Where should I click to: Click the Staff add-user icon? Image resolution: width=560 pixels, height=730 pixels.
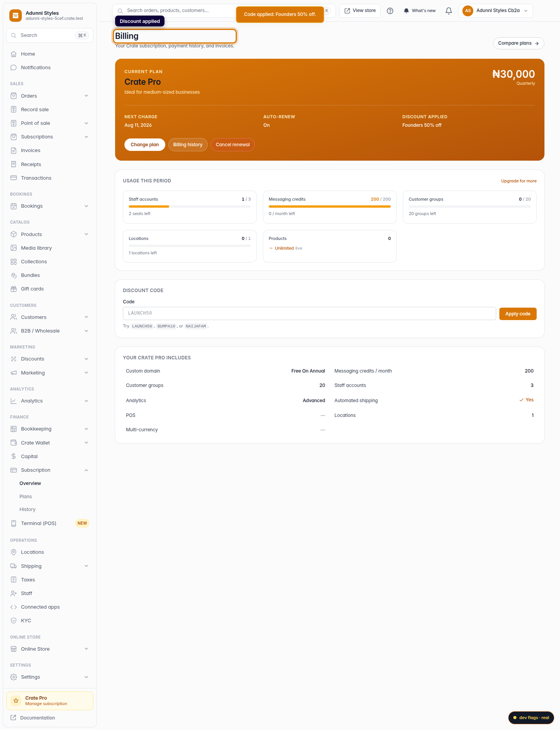coord(14,593)
